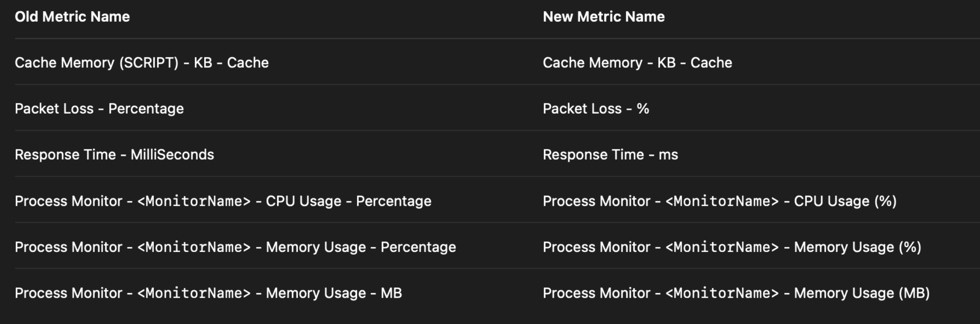Screen dimensions: 980x324
Task: Click the new Memory Usage (MB) text
Action: pyautogui.click(x=862, y=293)
